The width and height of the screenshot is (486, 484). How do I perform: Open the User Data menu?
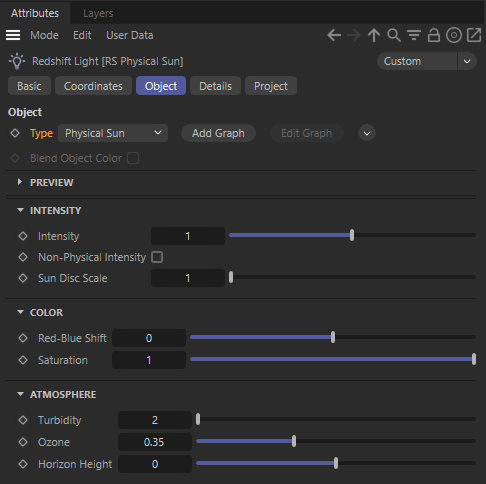[x=130, y=35]
